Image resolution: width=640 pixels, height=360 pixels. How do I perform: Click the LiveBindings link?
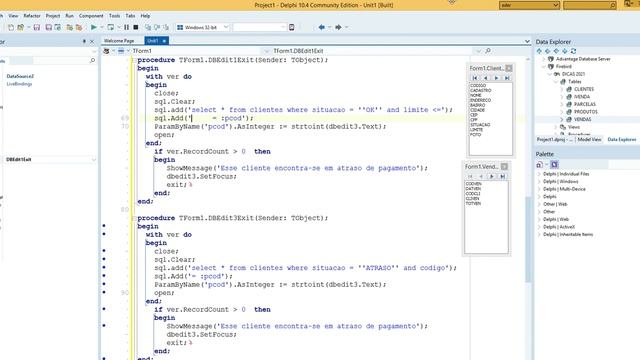pyautogui.click(x=19, y=84)
